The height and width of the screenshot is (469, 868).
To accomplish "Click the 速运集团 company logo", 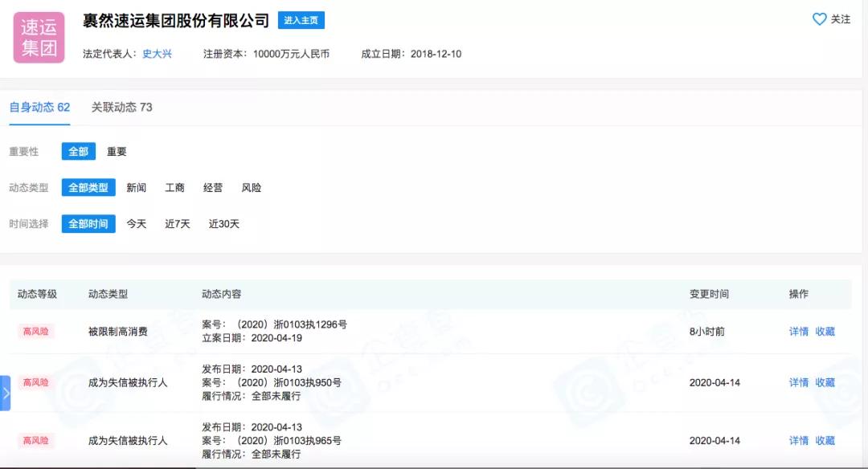I will coord(39,38).
